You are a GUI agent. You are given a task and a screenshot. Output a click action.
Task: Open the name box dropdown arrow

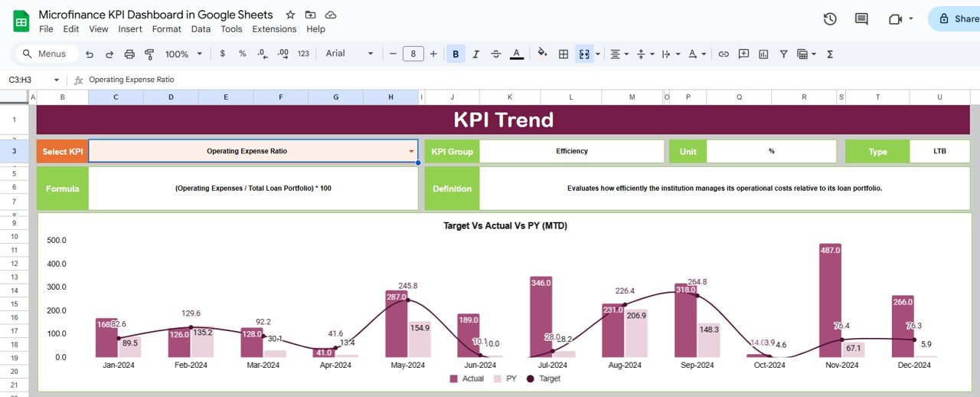coord(56,80)
